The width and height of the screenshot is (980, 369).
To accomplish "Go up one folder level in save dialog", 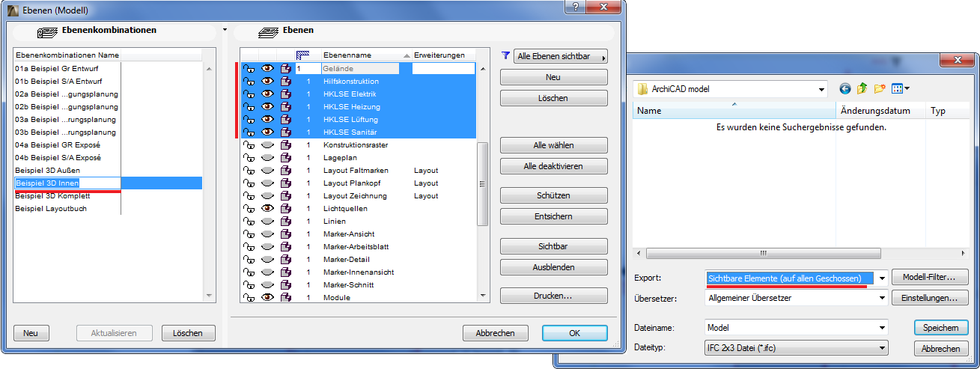I will [862, 88].
